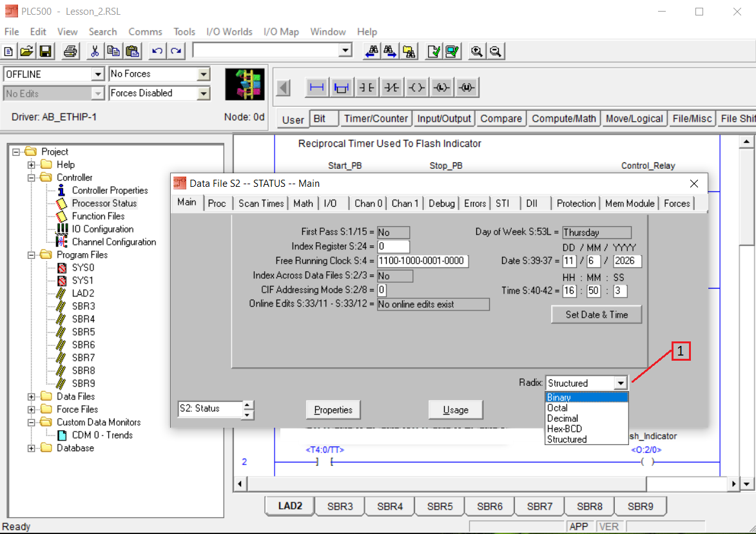Insert a Rung Branch instruction
756x534 pixels.
342,87
